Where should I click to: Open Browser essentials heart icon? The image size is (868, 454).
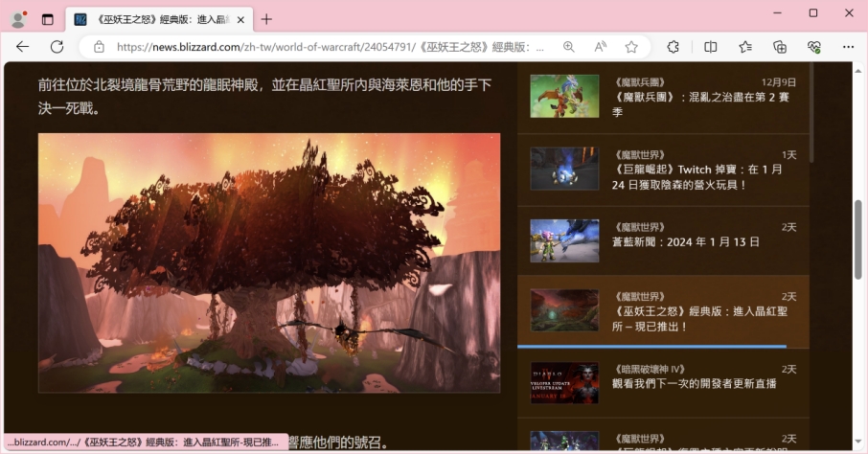tap(813, 47)
